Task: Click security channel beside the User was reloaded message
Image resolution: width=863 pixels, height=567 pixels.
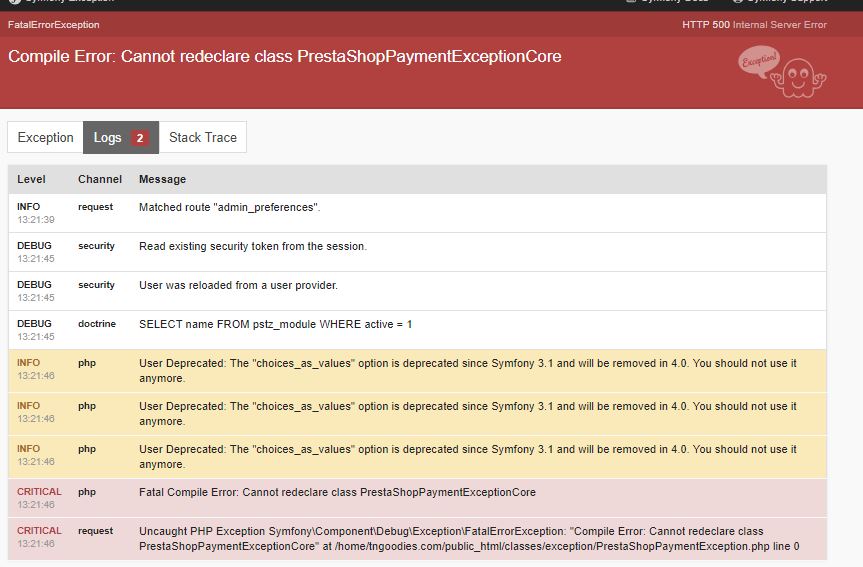Action: (96, 285)
